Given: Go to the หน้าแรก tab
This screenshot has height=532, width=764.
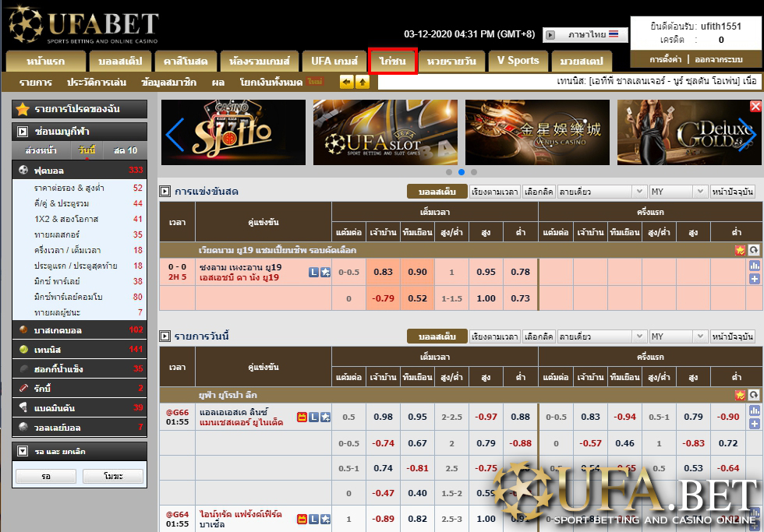Looking at the screenshot, I should click(46, 62).
